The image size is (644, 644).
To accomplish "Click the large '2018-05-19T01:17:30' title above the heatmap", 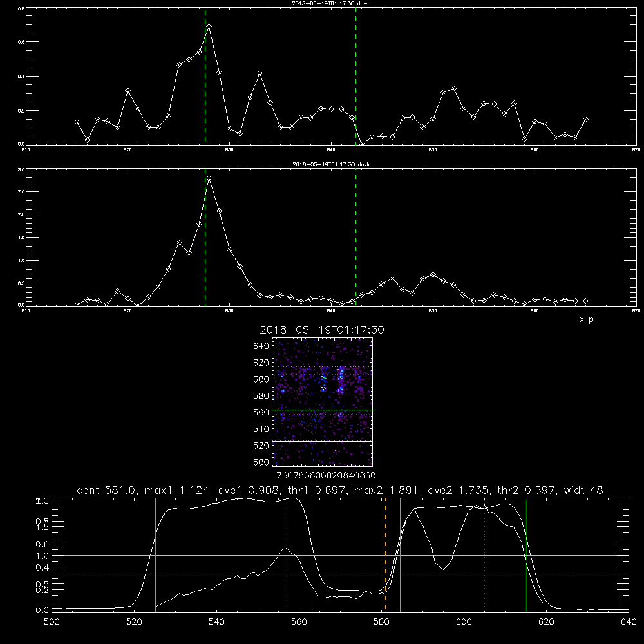I will click(322, 330).
